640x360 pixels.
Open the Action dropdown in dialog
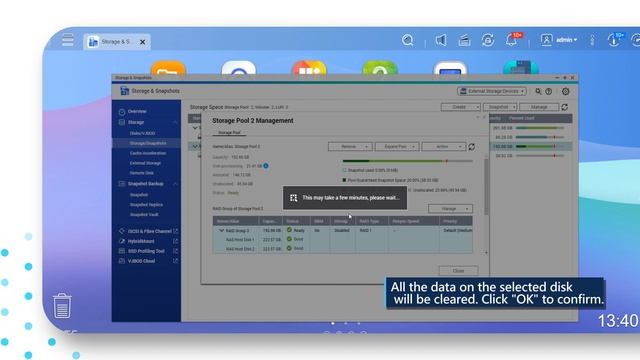[444, 147]
